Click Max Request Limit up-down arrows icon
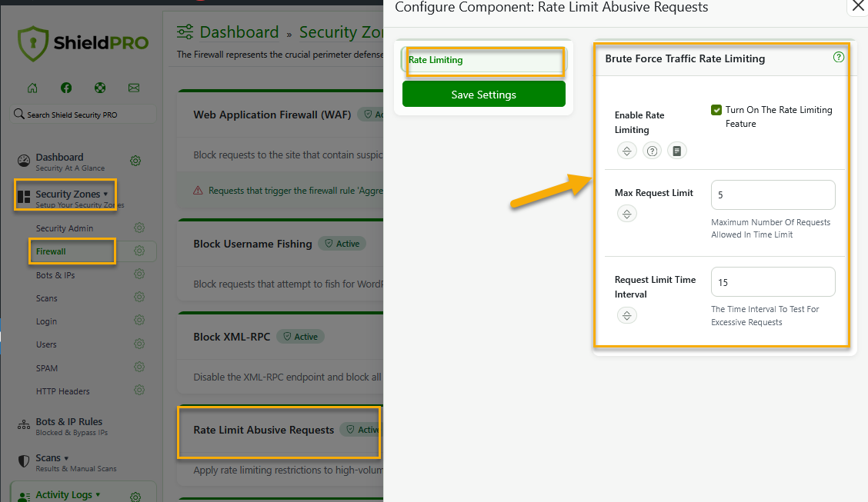The height and width of the screenshot is (502, 868). pyautogui.click(x=626, y=214)
